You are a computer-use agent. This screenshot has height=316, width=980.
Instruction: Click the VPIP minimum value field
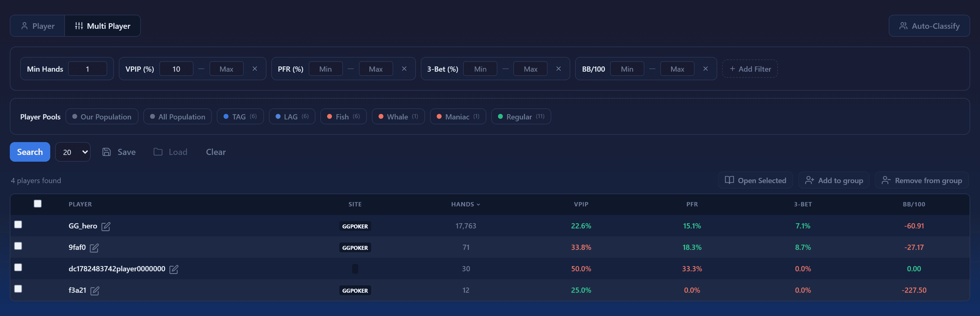click(x=176, y=69)
